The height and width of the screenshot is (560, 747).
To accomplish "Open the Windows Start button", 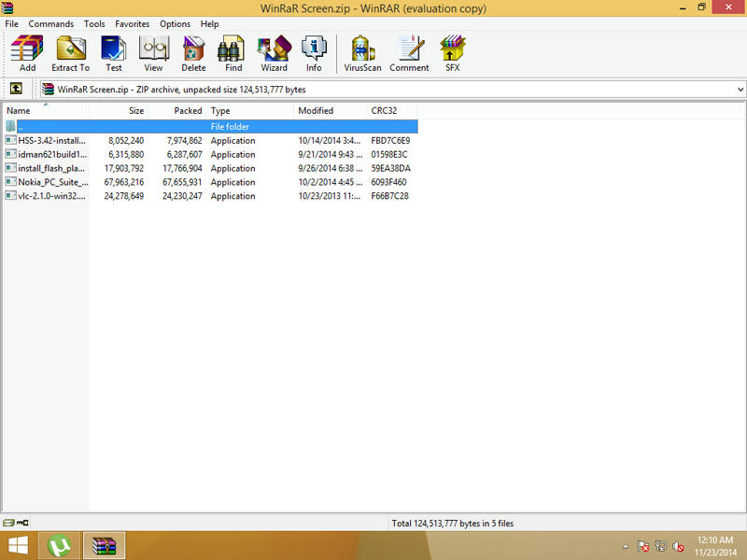I will (x=18, y=546).
